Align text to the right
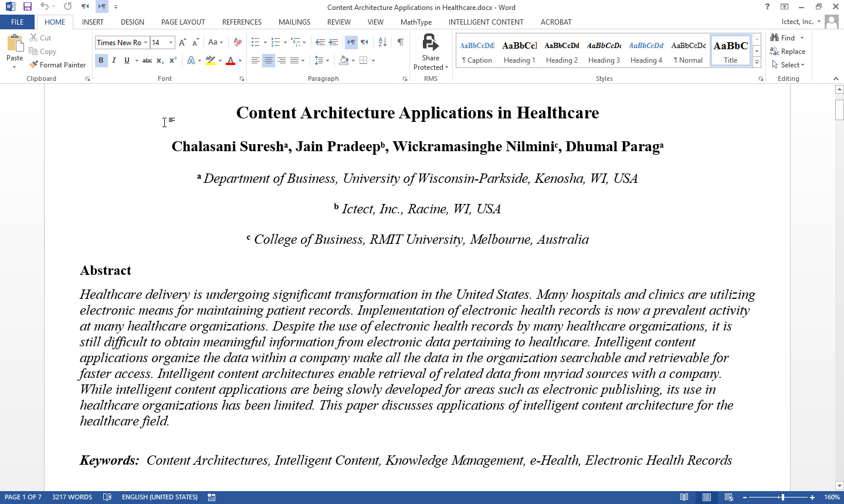 click(x=282, y=60)
